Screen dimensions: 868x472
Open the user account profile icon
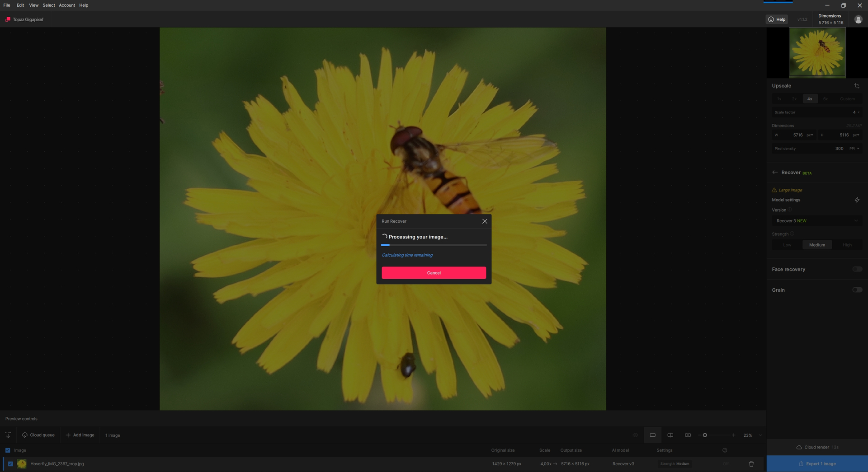coord(858,19)
